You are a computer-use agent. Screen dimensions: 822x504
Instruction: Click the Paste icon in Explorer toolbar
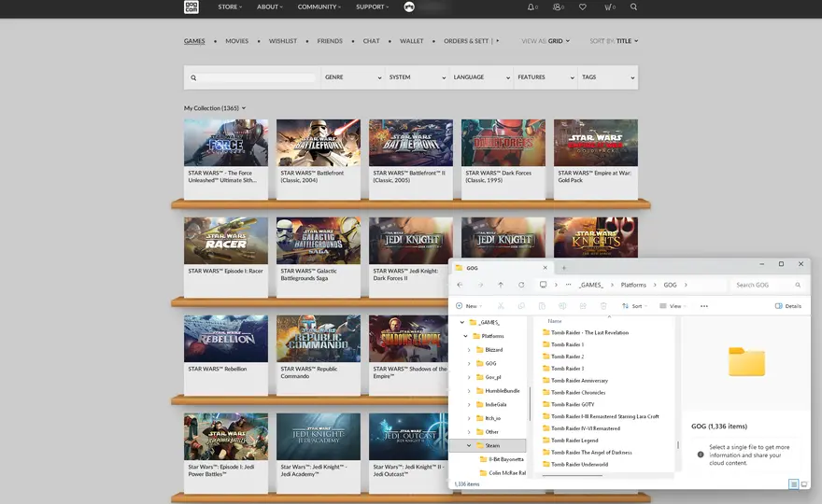[542, 306]
